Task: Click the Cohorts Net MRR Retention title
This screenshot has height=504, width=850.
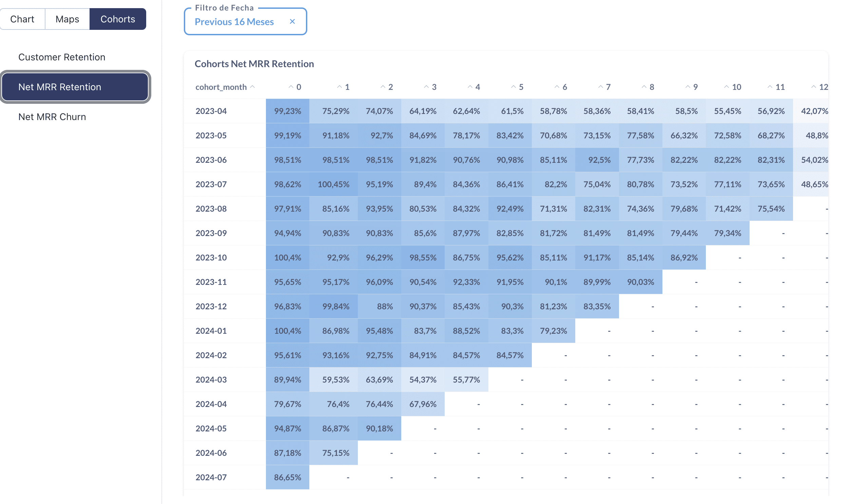Action: click(254, 64)
